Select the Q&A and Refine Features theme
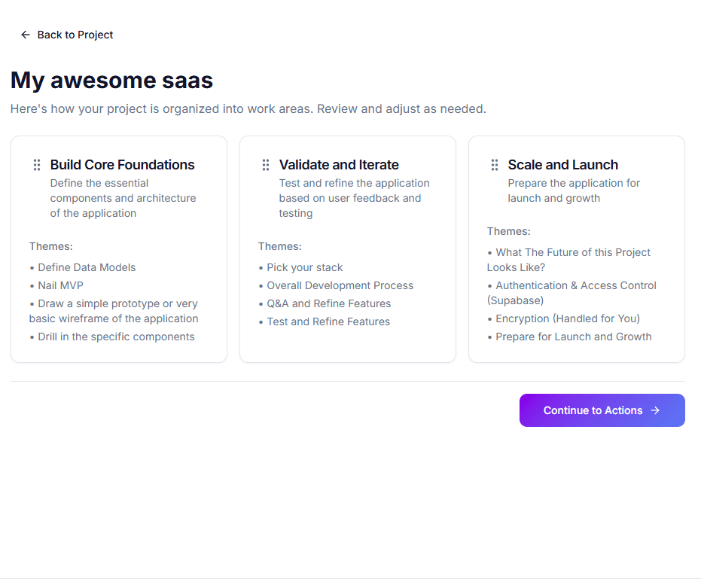This screenshot has width=701, height=588. [328, 303]
